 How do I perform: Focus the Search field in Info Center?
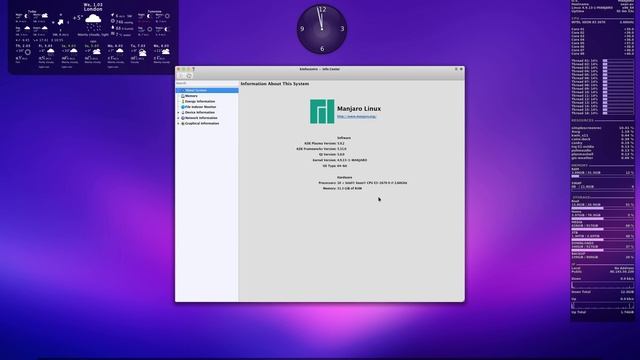point(207,83)
